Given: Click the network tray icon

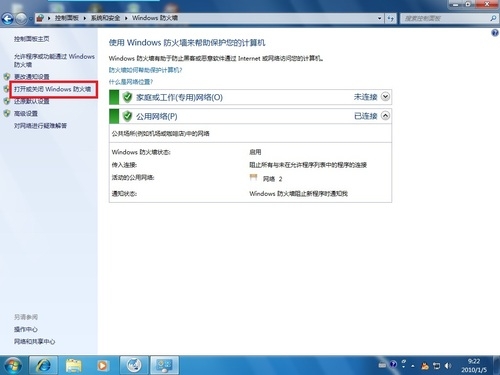Looking at the screenshot, I should coord(436,366).
